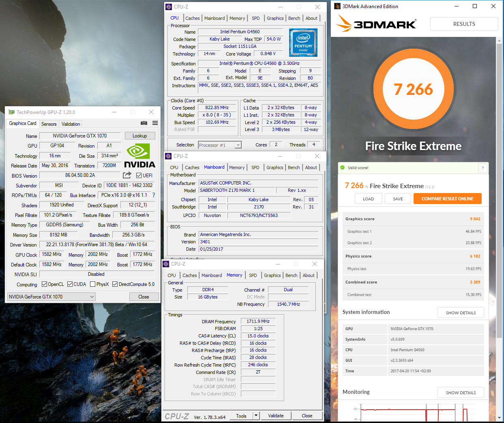504x423 pixels.
Task: Click the Bus Interface question mark icon
Action: coord(154,195)
